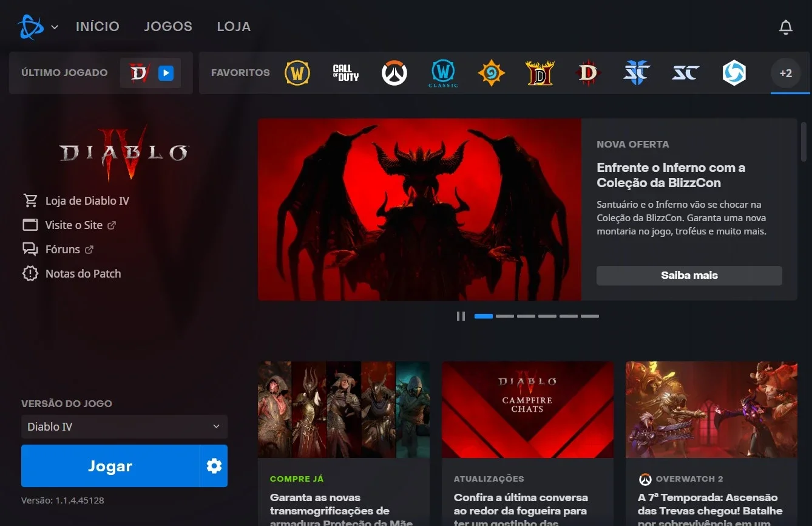Click the ATUALIZAÇÕES label
812x526 pixels.
pyautogui.click(x=489, y=479)
